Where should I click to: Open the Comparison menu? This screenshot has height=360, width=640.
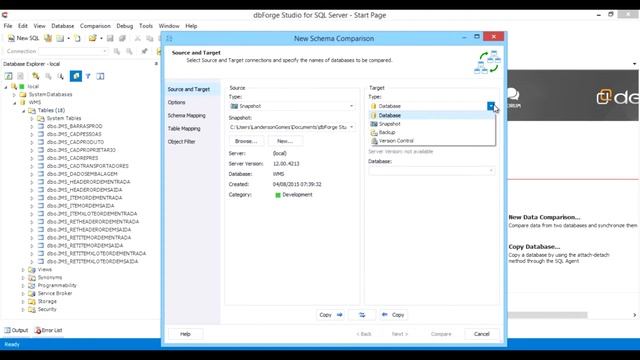click(x=95, y=26)
